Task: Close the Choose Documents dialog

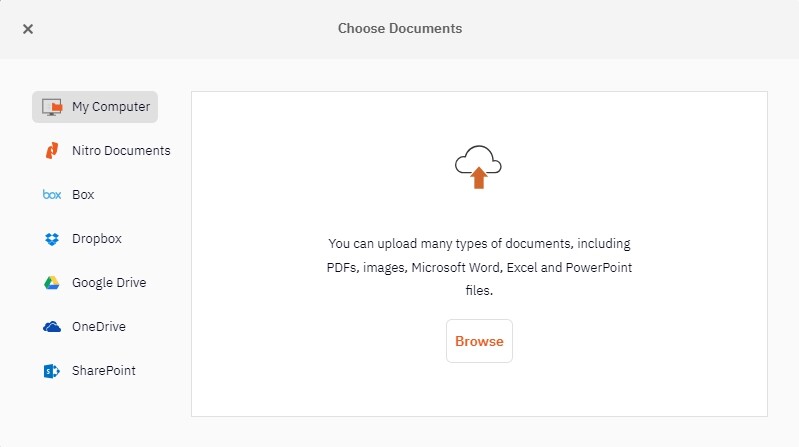Action: [28, 29]
